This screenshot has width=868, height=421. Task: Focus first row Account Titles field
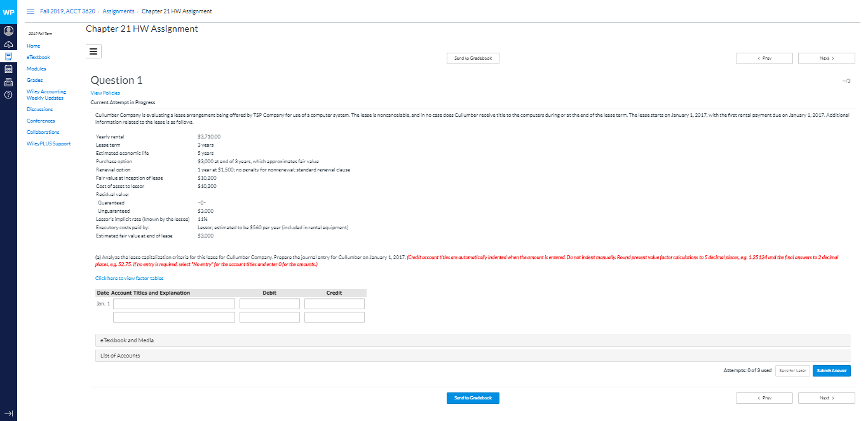(173, 304)
